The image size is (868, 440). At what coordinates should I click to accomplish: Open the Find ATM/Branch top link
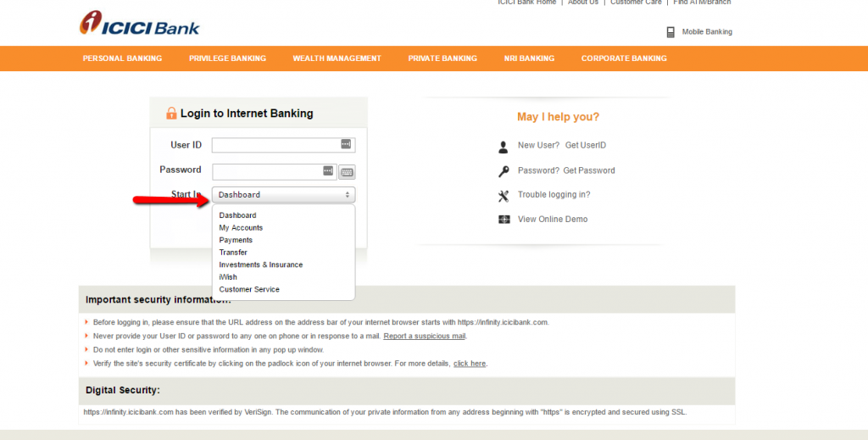click(x=702, y=3)
